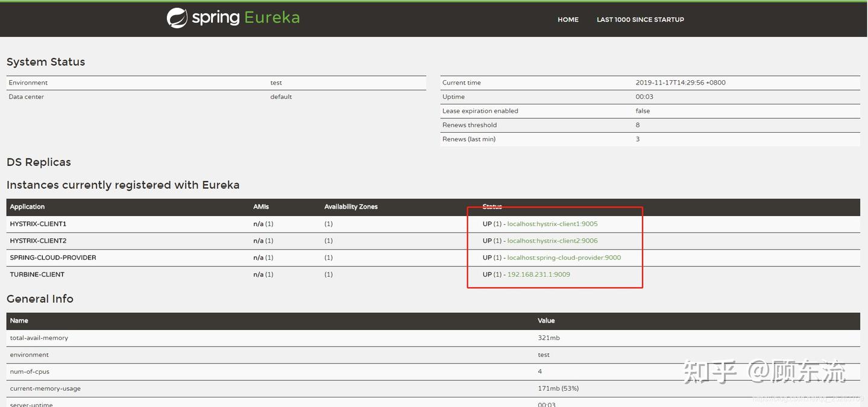
Task: Click the General Info heading
Action: click(40, 299)
